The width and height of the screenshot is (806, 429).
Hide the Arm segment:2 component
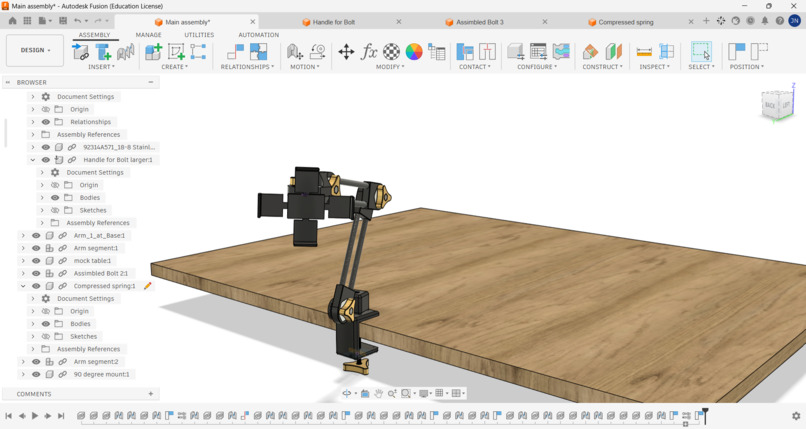click(36, 362)
